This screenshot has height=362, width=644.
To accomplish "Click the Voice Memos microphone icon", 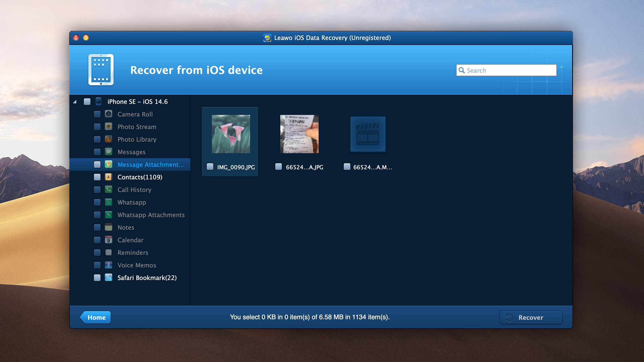I will click(109, 265).
